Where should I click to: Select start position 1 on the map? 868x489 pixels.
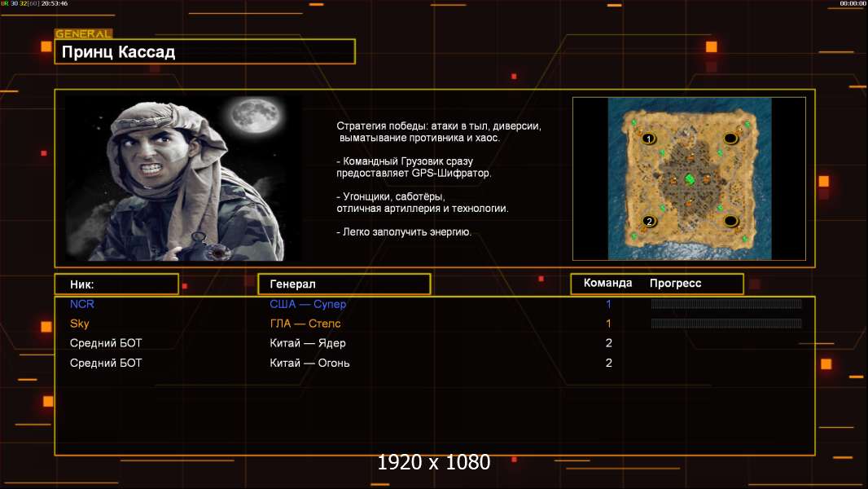tap(648, 138)
